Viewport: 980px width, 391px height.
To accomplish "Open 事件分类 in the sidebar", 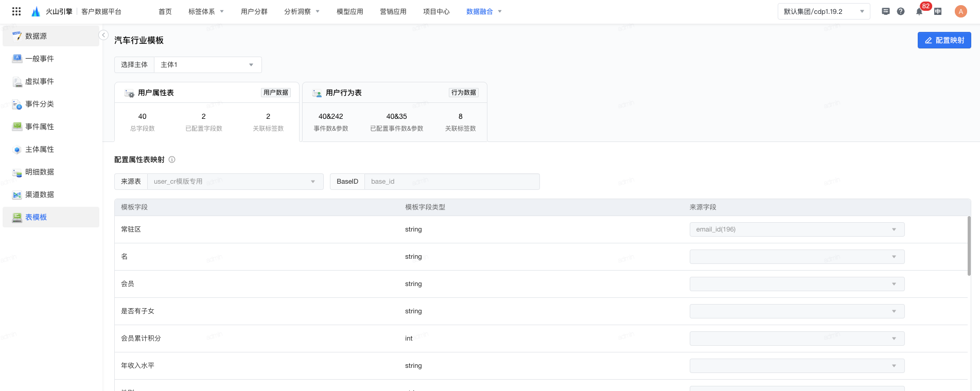I will click(x=51, y=104).
